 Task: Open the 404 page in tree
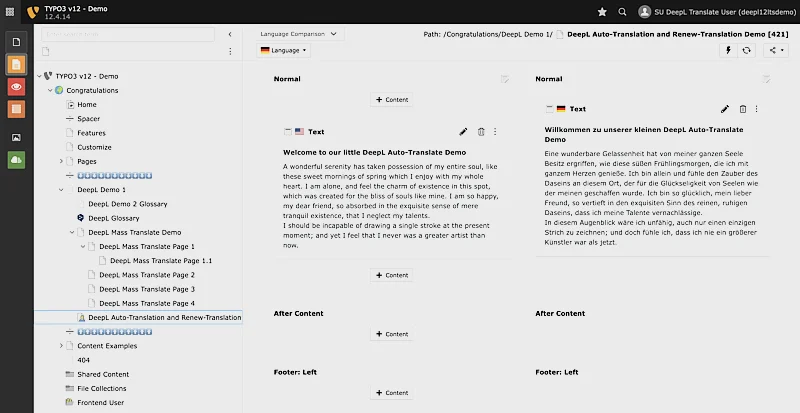pos(84,360)
